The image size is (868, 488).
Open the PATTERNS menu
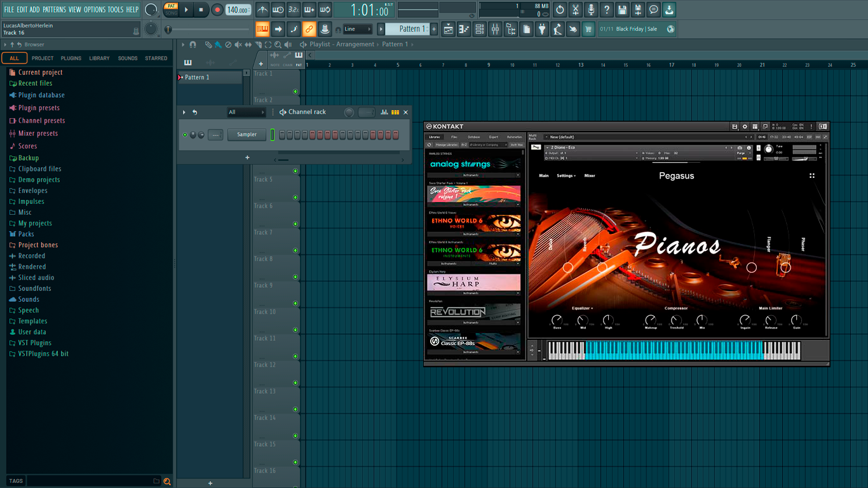[x=54, y=10]
